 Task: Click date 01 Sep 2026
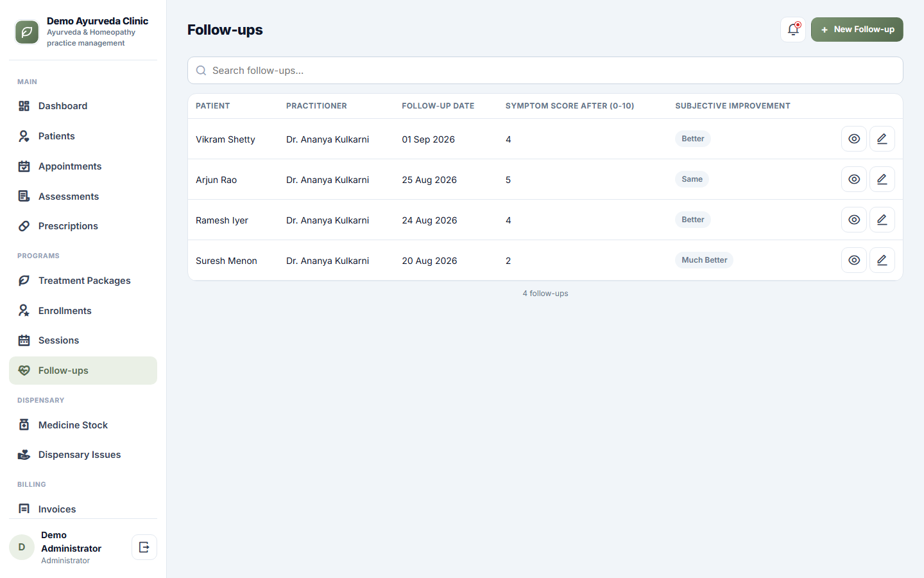click(x=428, y=139)
